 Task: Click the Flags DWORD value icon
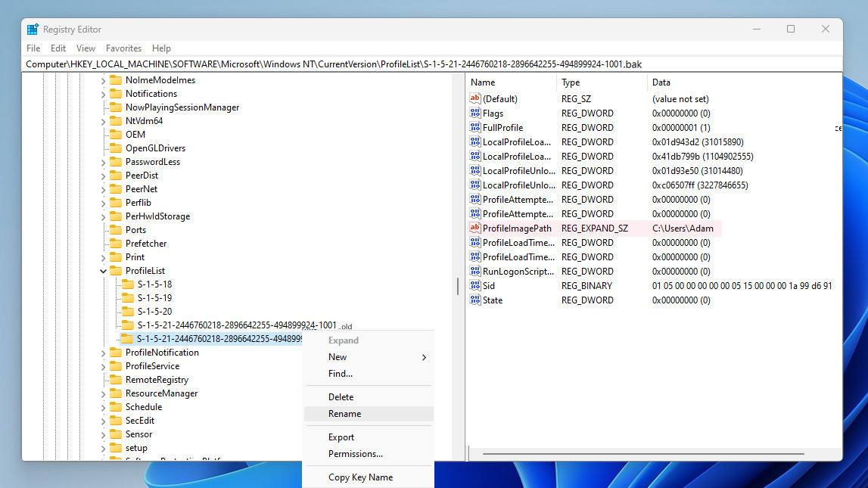475,113
